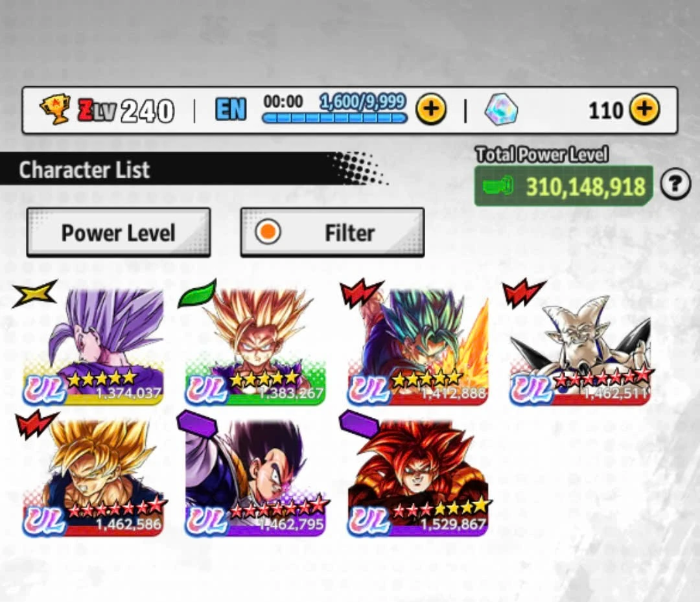Select SSJ4 Gogeta card with 1,529,867
The height and width of the screenshot is (602, 700).
click(418, 478)
